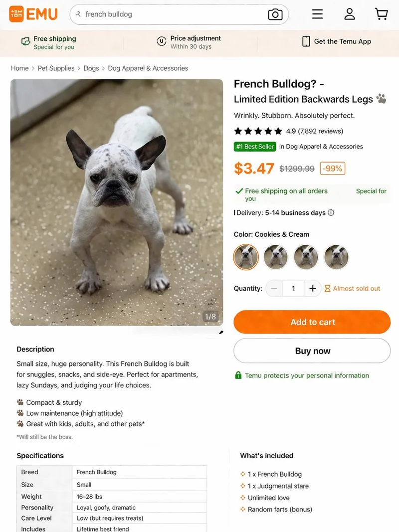The image size is (399, 532).
Task: Open the shopping cart icon
Action: [382, 14]
